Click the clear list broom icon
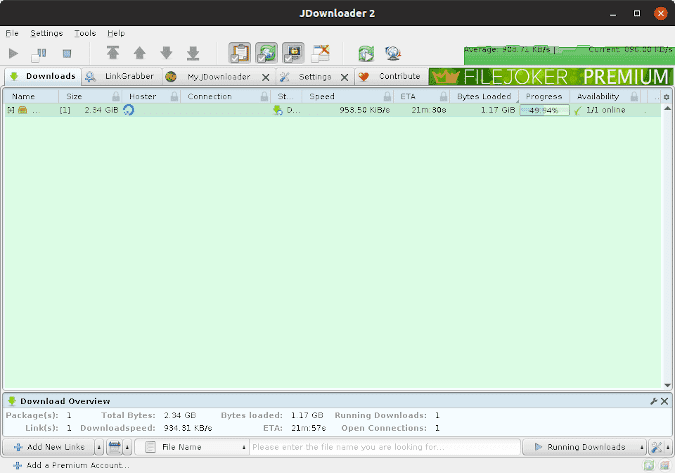 [115, 447]
